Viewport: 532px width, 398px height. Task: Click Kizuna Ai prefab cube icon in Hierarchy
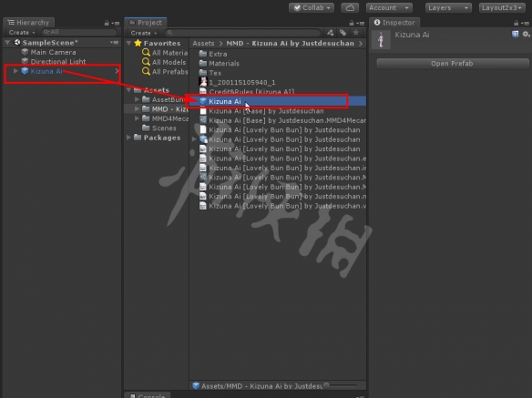point(25,71)
